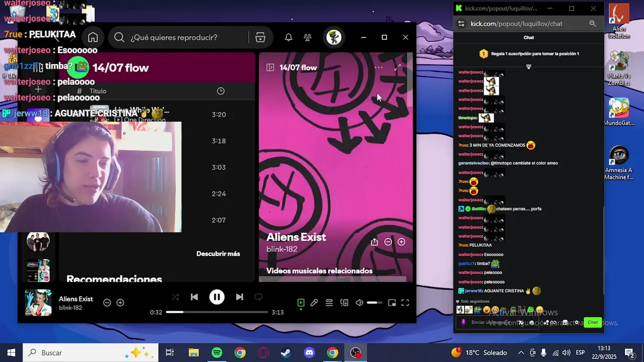This screenshot has width=644, height=362.
Task: Open Spotify notifications bell
Action: (x=288, y=37)
